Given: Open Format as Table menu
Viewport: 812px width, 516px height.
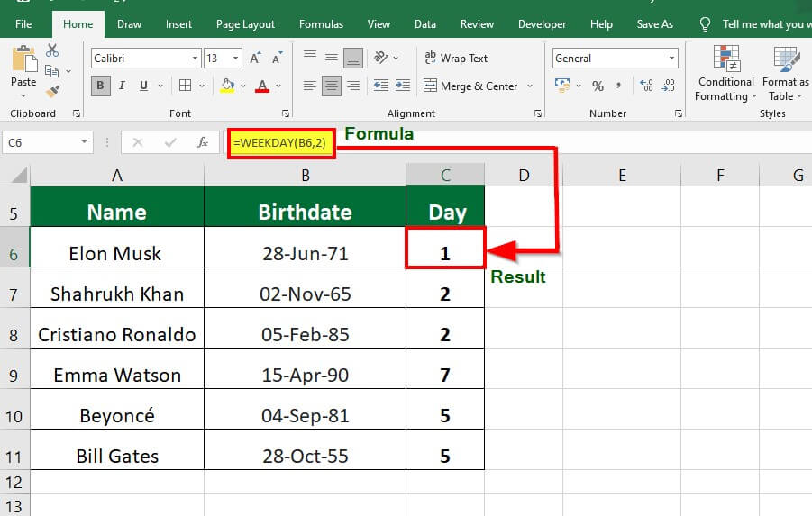Looking at the screenshot, I should 786,73.
